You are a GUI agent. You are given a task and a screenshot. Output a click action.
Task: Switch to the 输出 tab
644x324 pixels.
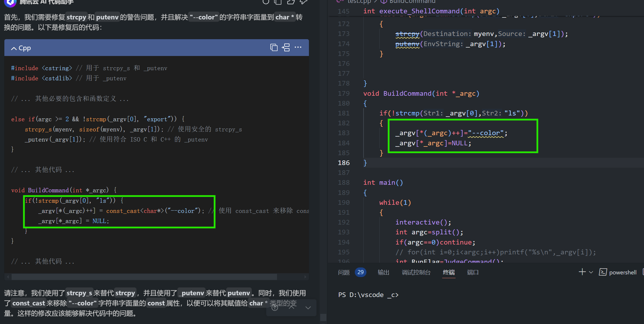383,272
